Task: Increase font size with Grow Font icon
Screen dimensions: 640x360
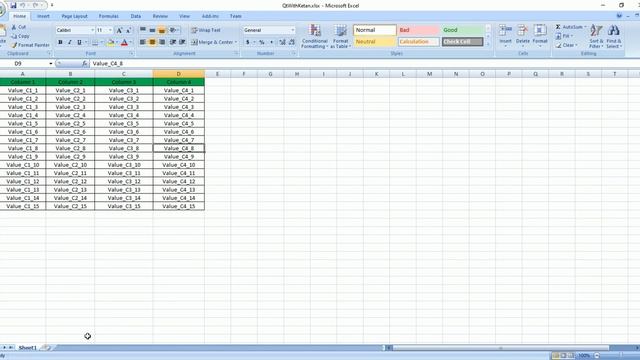Action: pos(119,30)
